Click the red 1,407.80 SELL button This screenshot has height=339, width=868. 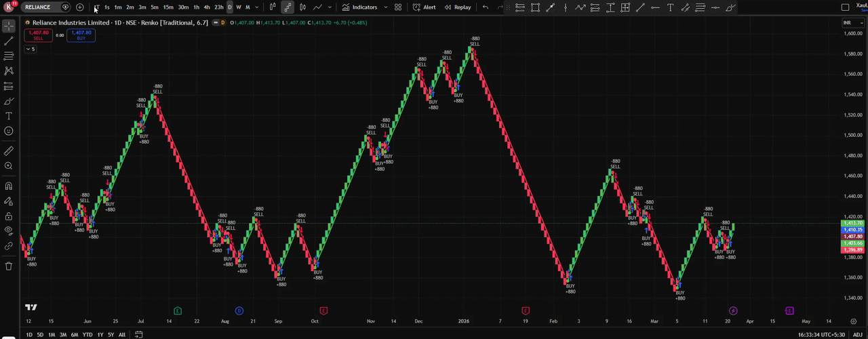(38, 35)
